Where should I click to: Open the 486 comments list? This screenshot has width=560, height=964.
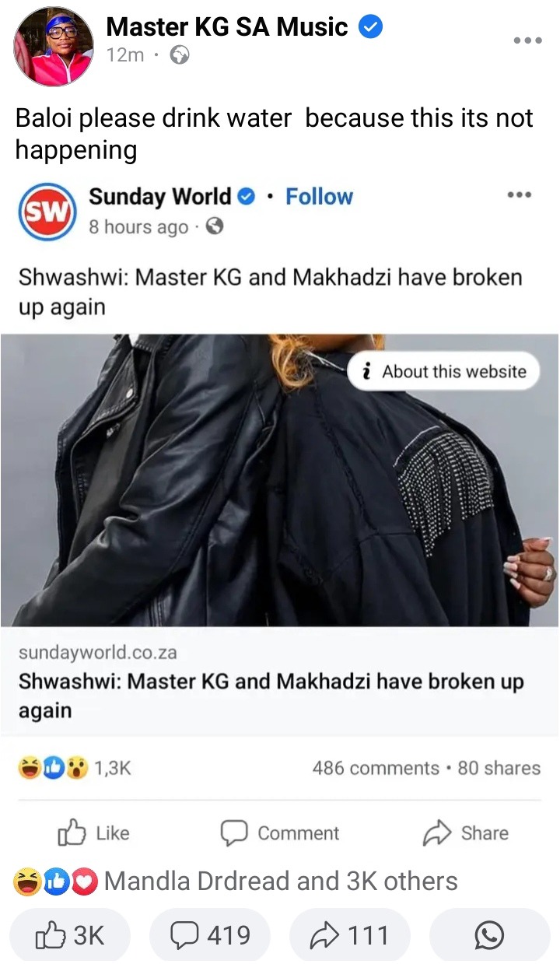[x=376, y=768]
